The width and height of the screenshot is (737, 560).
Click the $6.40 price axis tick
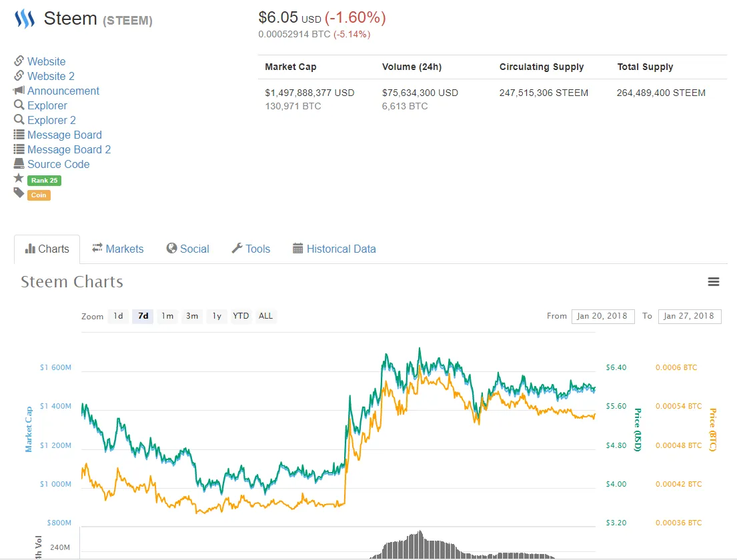click(616, 367)
